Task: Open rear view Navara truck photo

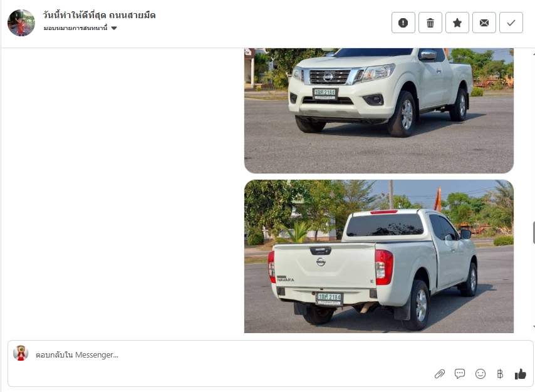Action: (379, 256)
